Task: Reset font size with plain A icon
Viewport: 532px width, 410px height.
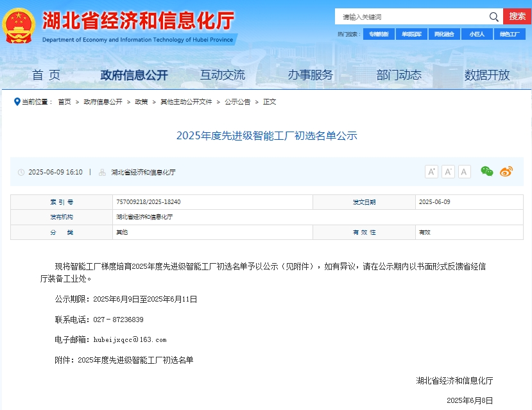Action: [x=465, y=171]
